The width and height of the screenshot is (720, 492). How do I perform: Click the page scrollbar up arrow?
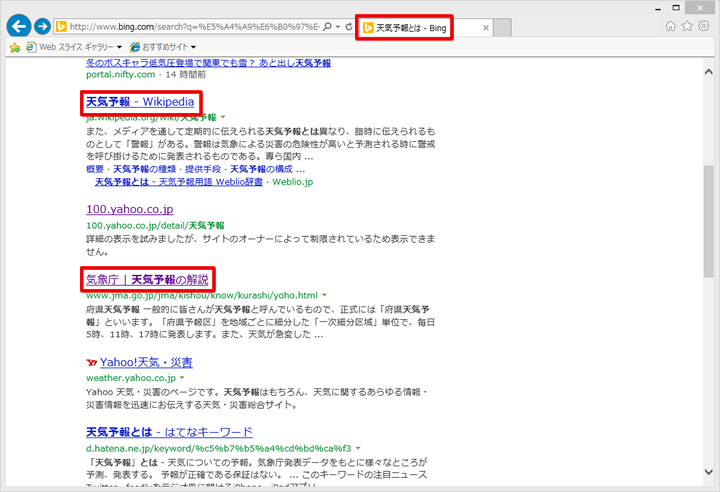tap(709, 72)
